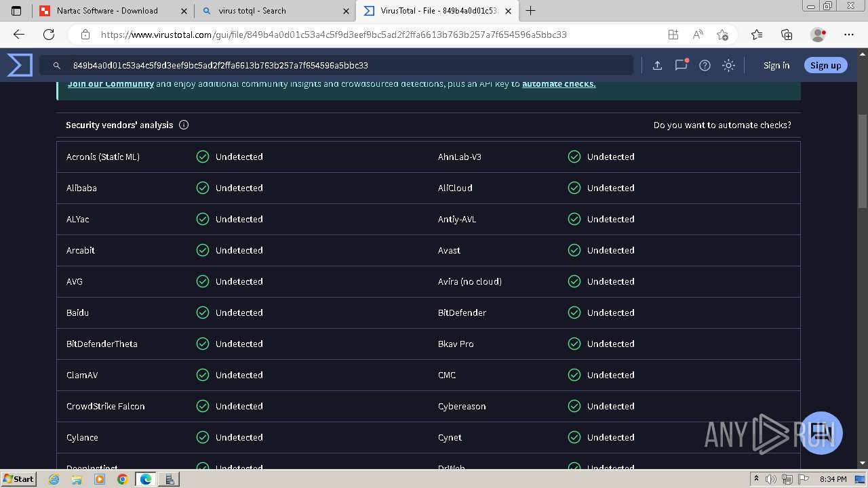Screen dimensions: 868x488
Task: Open the Favorites list icon
Action: 757,35
